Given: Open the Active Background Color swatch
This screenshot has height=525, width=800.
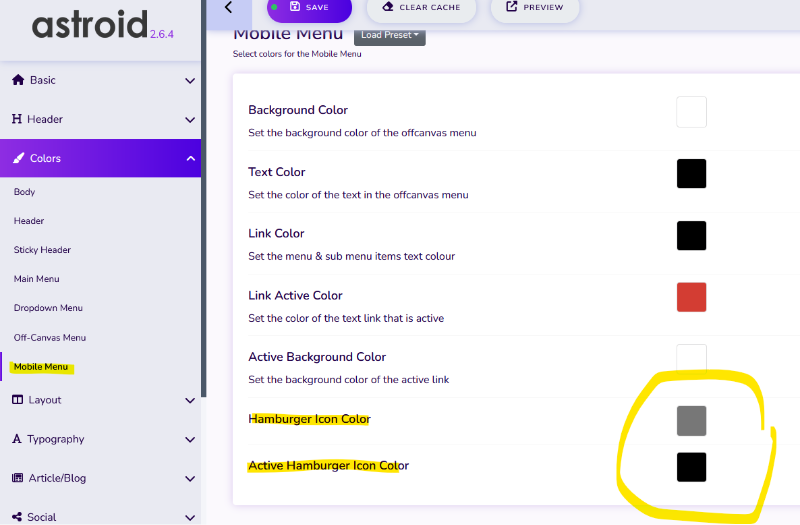Looking at the screenshot, I should click(691, 359).
